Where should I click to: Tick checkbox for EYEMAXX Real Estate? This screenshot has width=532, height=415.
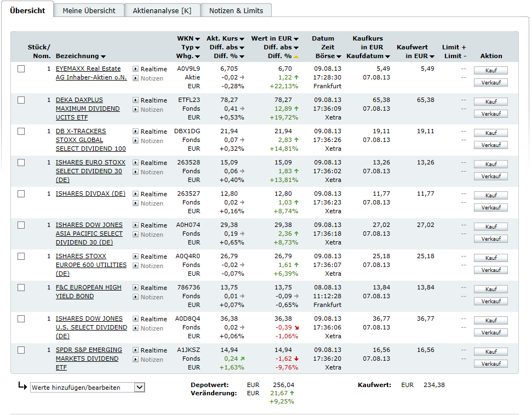tap(21, 69)
